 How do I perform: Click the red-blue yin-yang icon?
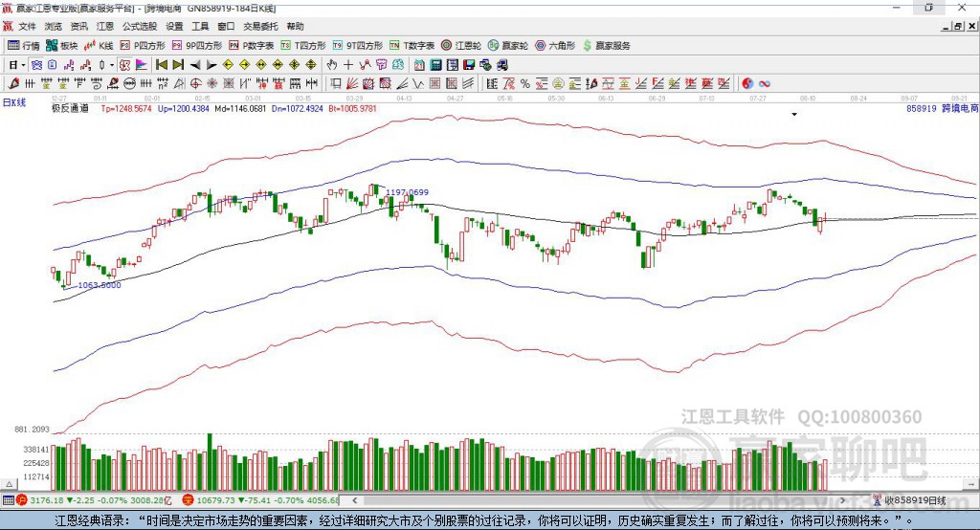click(x=747, y=83)
